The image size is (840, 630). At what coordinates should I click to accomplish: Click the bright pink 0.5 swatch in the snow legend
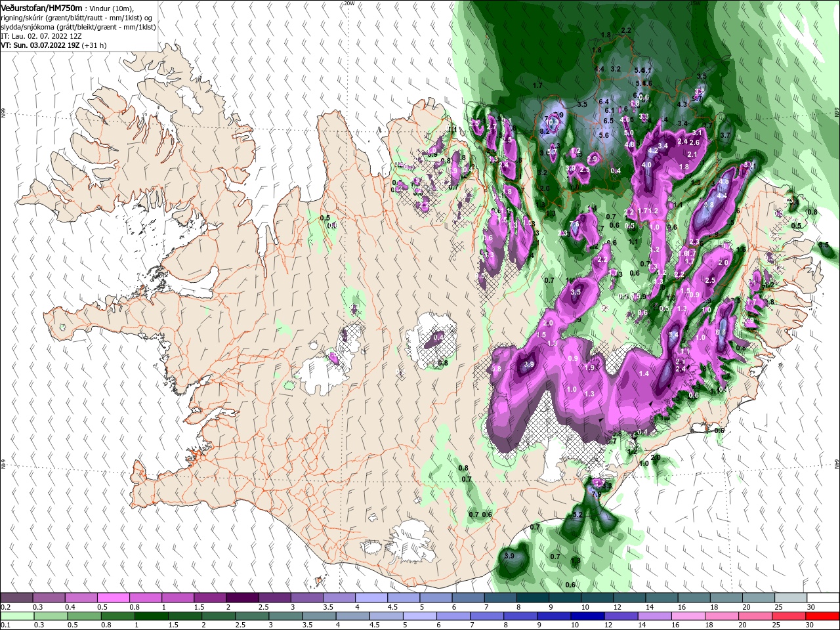pos(113,598)
